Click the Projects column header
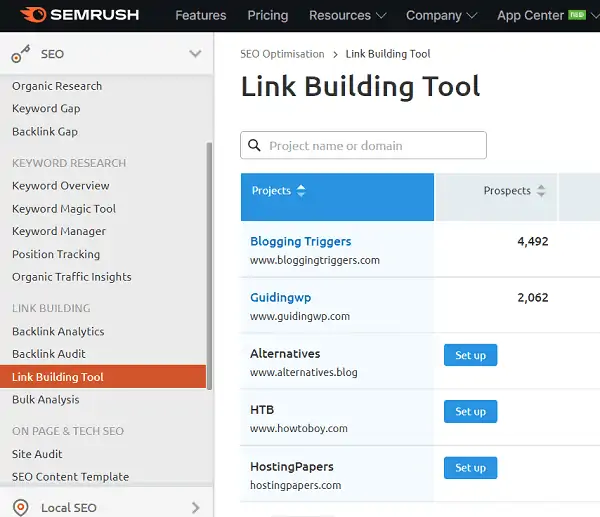The height and width of the screenshot is (517, 600). [x=337, y=197]
